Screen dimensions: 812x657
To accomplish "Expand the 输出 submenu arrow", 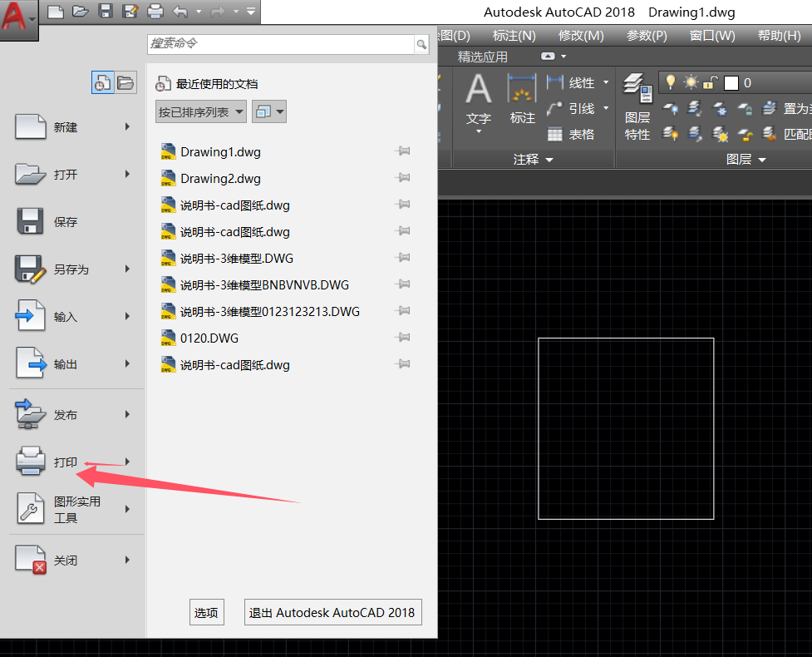I will 127,363.
